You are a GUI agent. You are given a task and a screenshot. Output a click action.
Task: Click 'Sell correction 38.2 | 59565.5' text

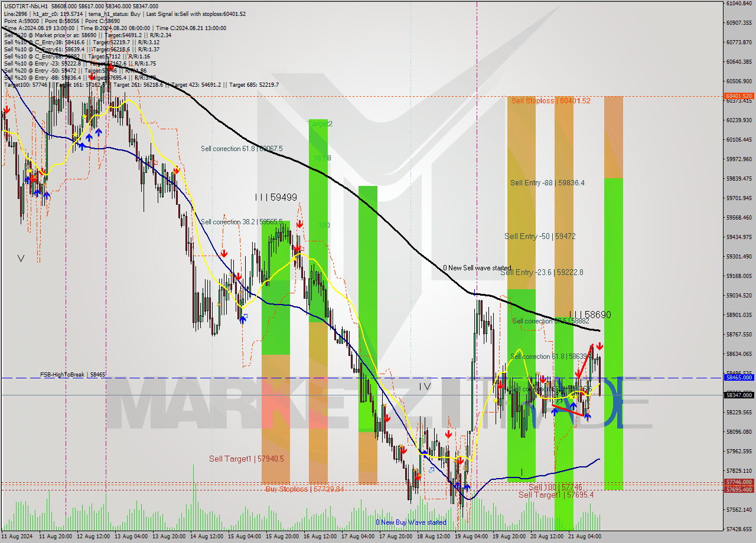[x=242, y=222]
